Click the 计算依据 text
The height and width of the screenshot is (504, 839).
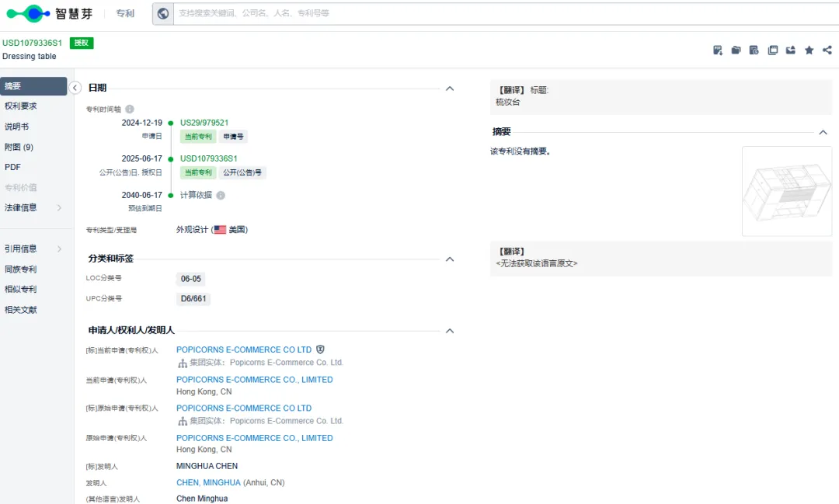196,195
